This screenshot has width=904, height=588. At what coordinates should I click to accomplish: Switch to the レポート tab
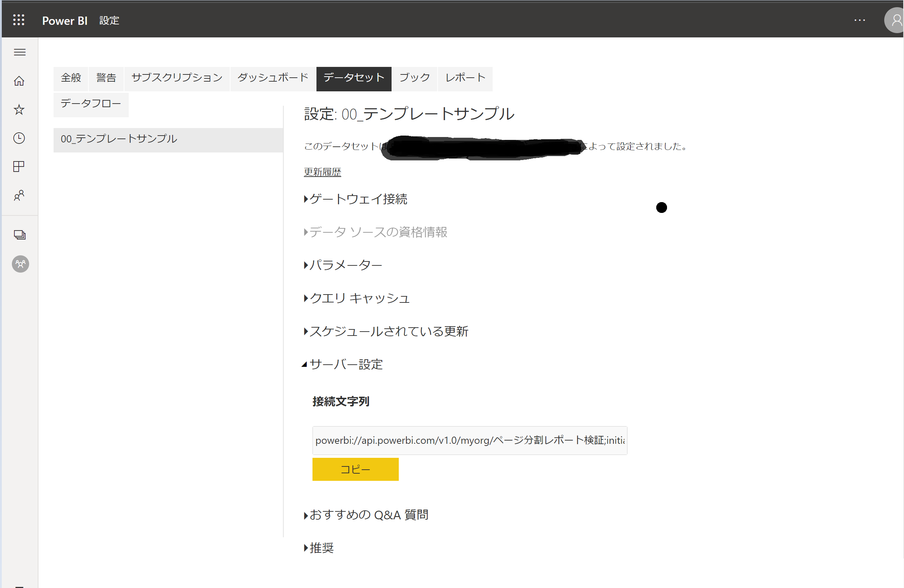[465, 78]
